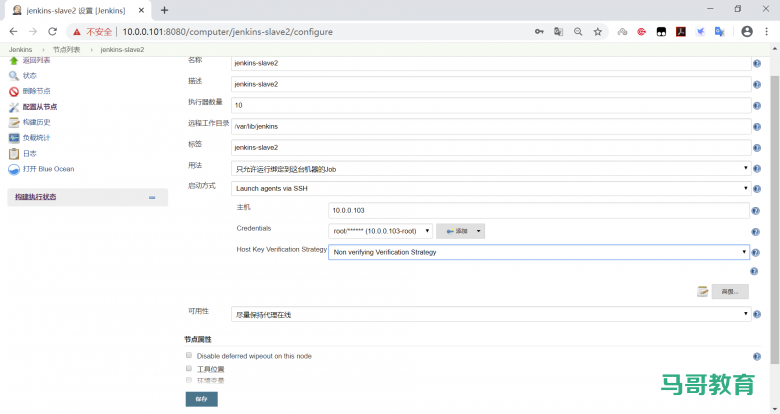Open configure slave node tools icon
Image resolution: width=780 pixels, height=414 pixels.
[13, 107]
